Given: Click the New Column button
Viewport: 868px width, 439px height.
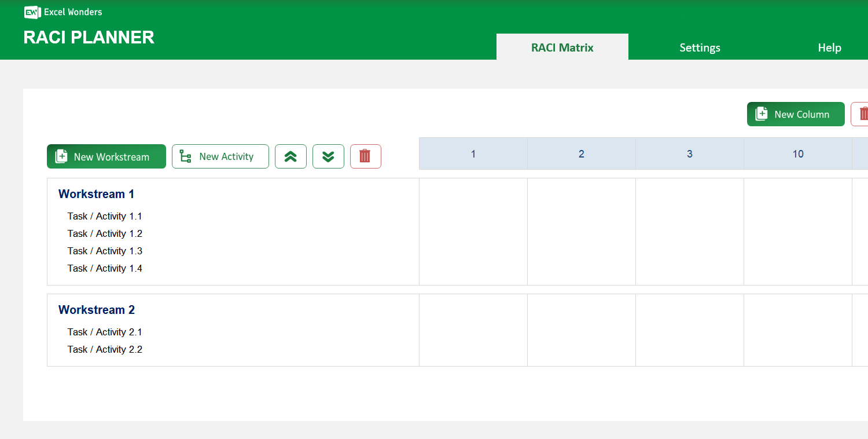Looking at the screenshot, I should tap(796, 114).
